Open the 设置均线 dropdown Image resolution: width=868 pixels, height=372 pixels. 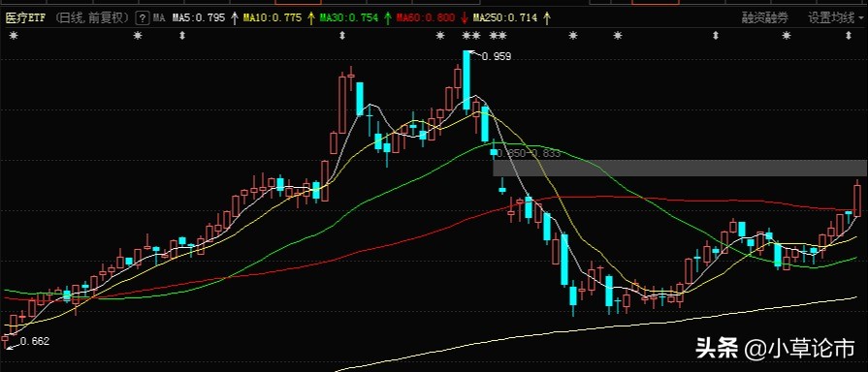click(835, 18)
